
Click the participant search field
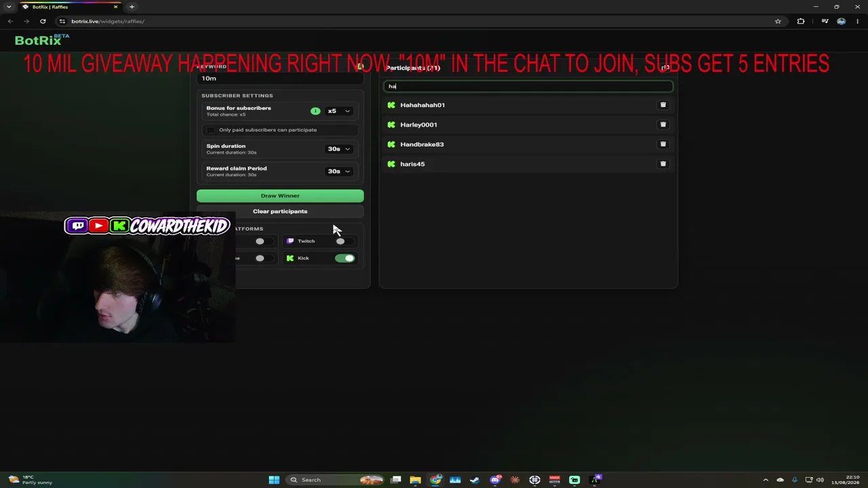(x=528, y=86)
